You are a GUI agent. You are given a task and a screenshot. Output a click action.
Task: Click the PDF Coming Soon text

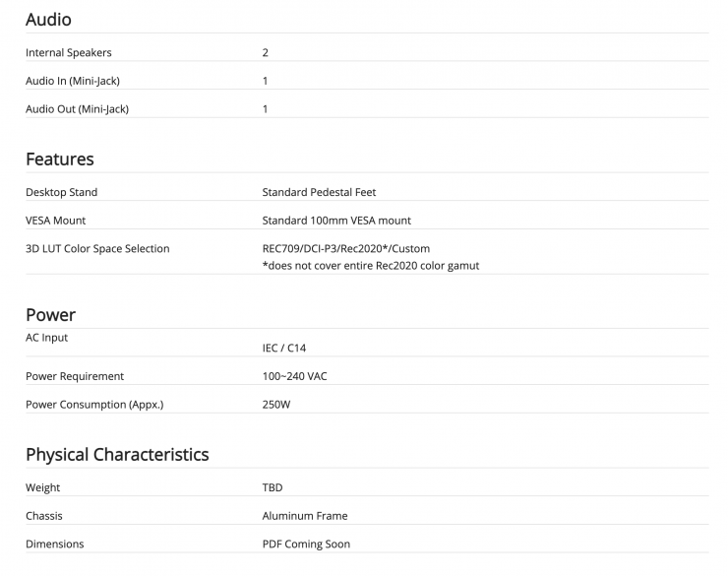pyautogui.click(x=306, y=544)
